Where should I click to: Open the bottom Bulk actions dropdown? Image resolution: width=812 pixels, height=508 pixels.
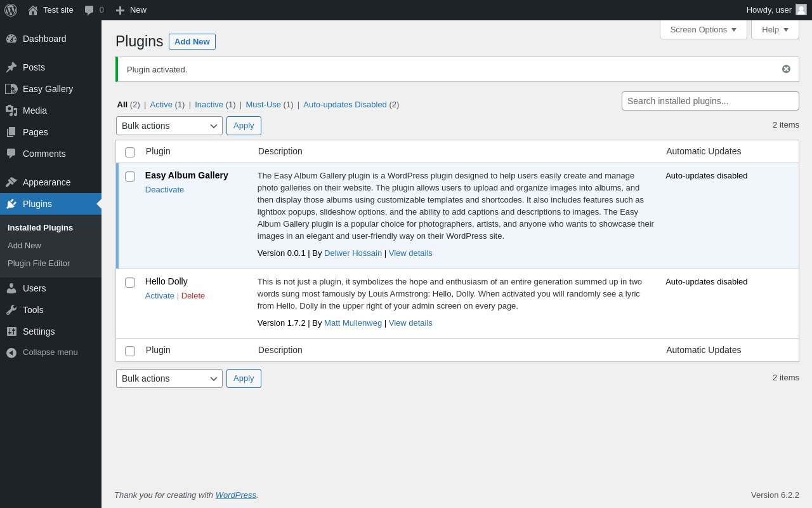click(x=169, y=378)
